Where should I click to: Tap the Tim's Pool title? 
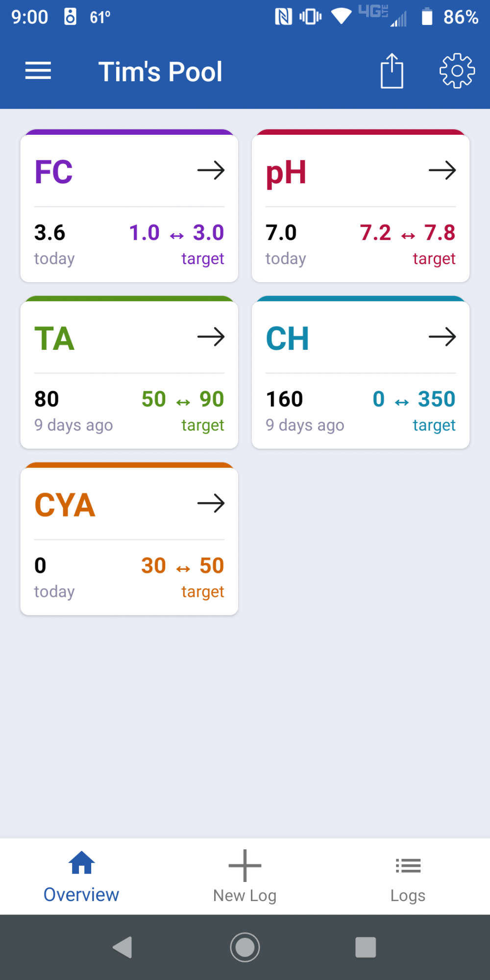point(160,72)
